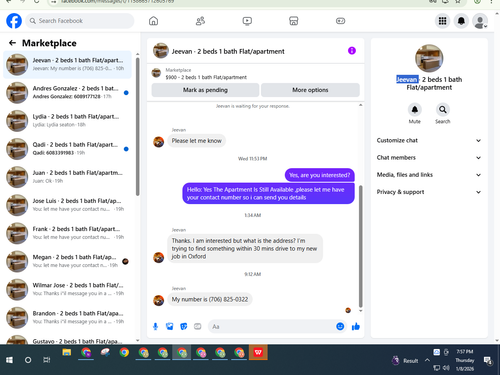The height and width of the screenshot is (375, 500).
Task: Open the Gaming icon in the top bar
Action: [x=340, y=21]
